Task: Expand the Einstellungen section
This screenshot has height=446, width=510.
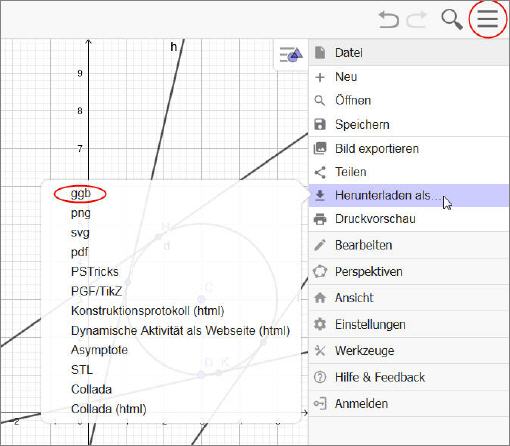Action: 409,324
